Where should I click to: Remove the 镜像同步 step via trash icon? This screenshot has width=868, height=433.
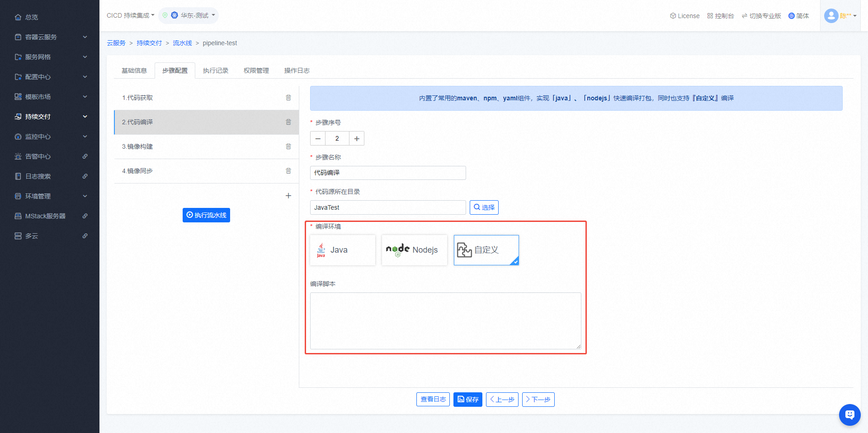click(x=288, y=171)
